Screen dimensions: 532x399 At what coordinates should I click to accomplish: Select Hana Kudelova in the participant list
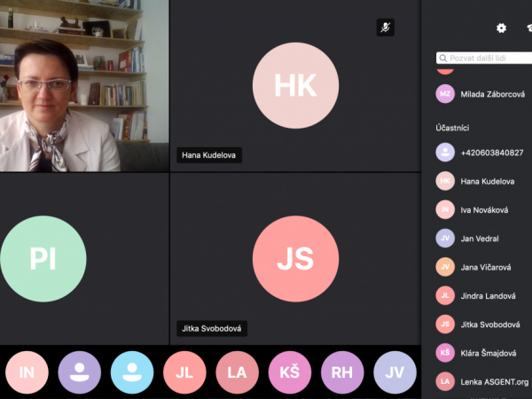484,181
